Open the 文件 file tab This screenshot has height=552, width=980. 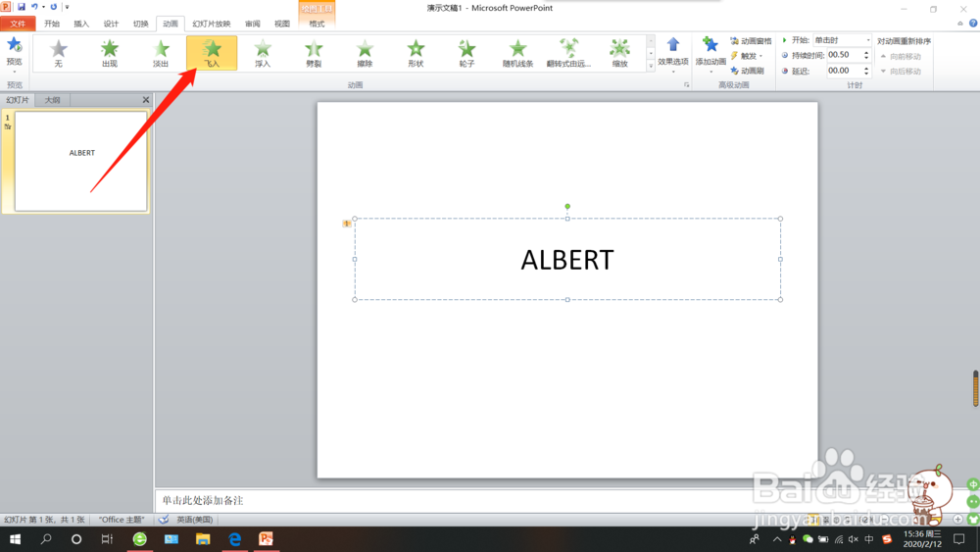(18, 24)
